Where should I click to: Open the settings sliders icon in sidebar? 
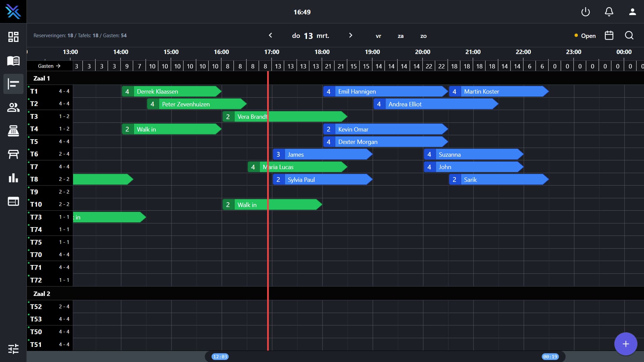13,349
